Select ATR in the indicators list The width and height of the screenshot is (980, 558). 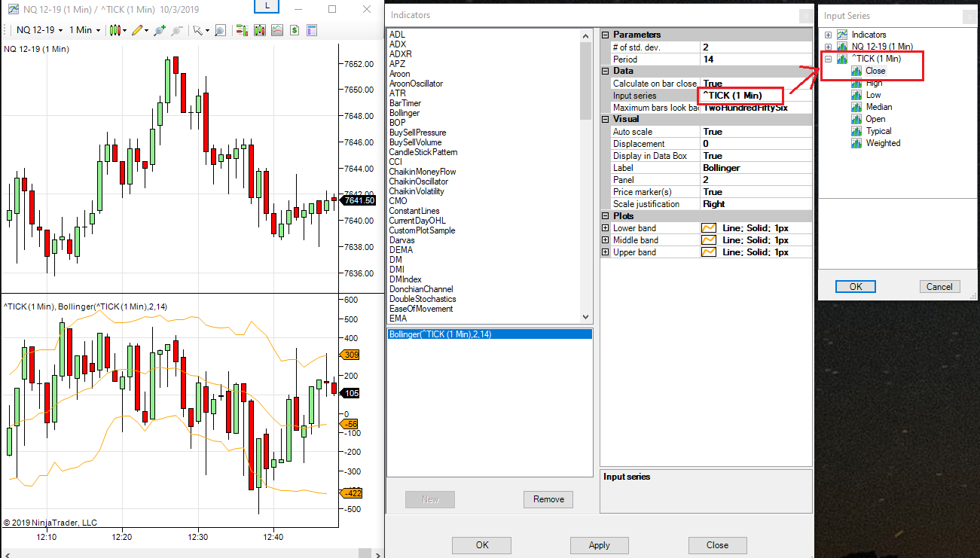(x=398, y=93)
